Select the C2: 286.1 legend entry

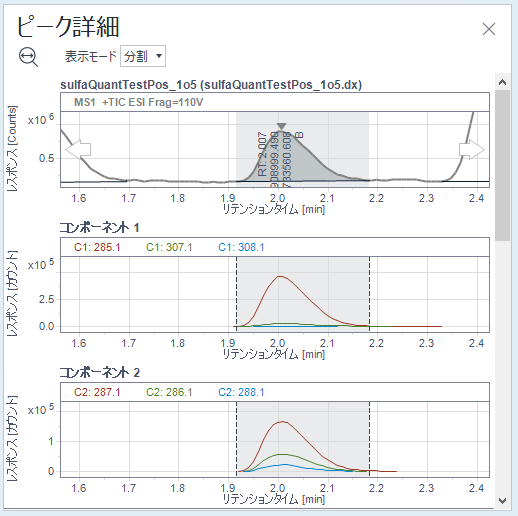click(x=169, y=392)
